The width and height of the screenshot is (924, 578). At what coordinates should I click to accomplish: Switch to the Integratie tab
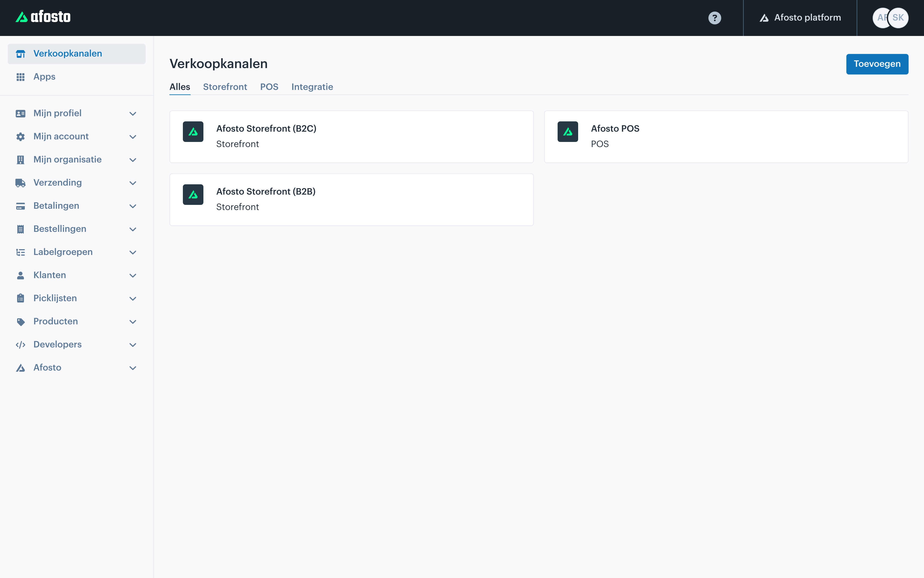[312, 87]
